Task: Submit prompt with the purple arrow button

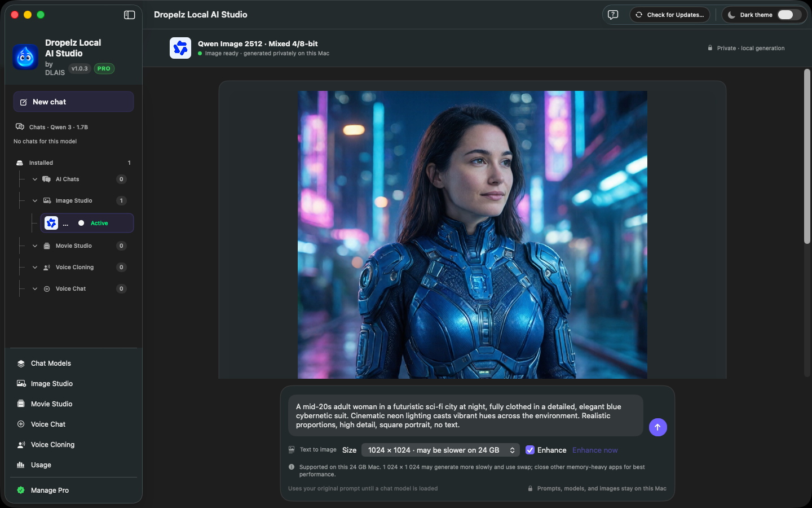Action: click(x=658, y=427)
